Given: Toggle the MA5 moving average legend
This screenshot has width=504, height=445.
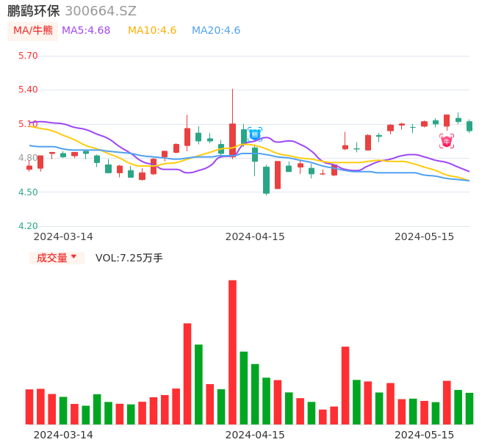Looking at the screenshot, I should coord(86,31).
